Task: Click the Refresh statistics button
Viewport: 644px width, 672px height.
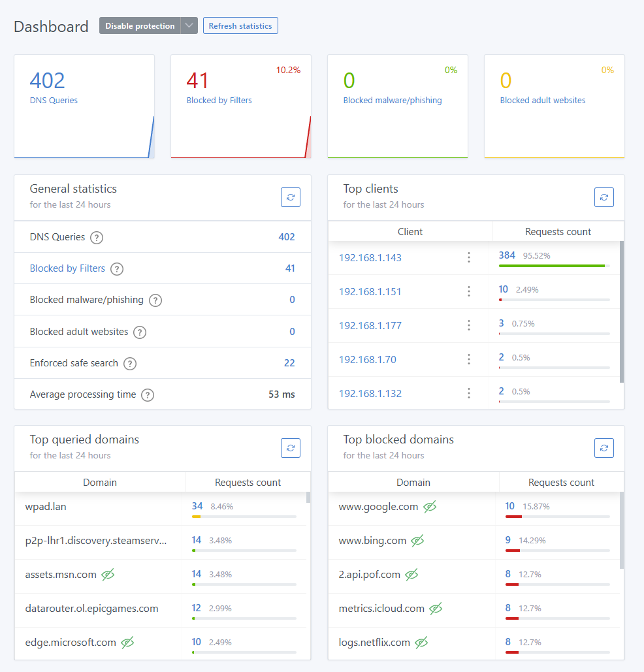Action: (240, 25)
